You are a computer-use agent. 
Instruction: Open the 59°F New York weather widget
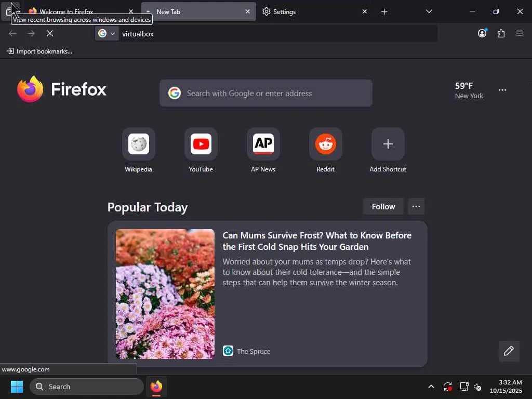click(469, 90)
